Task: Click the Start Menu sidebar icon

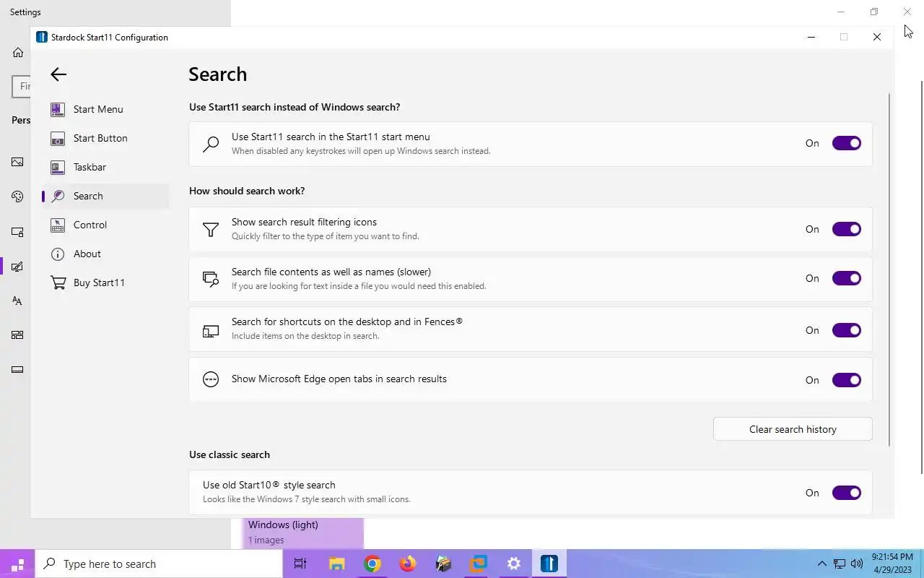Action: (58, 109)
